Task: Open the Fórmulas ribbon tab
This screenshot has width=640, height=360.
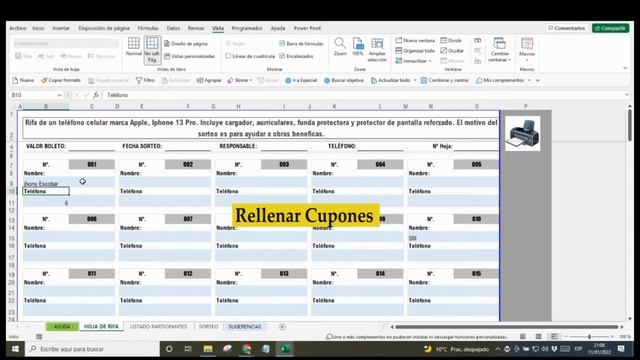Action: (148, 28)
